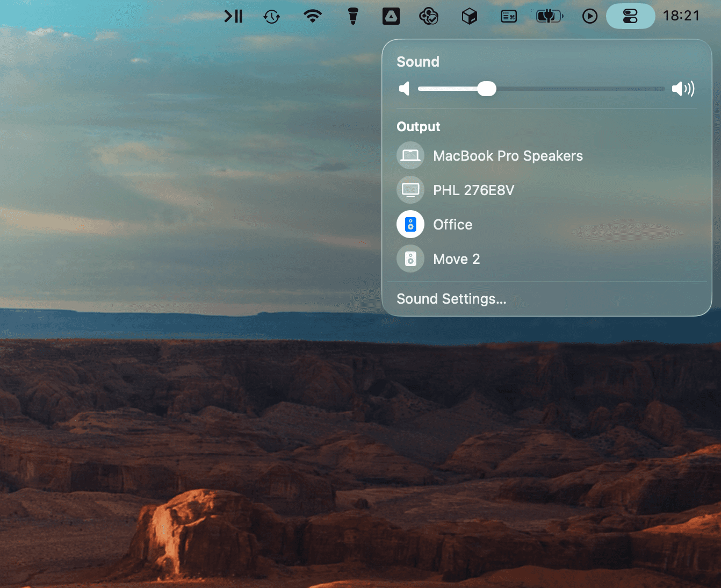721x588 pixels.
Task: Select MacBook Pro Speakers output icon
Action: click(410, 156)
